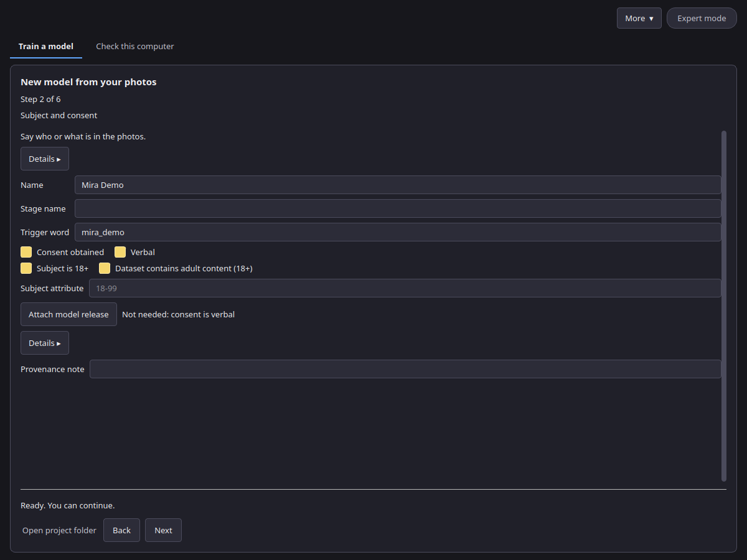Toggle Dataset contains adult content checkbox
Screen dimensions: 747x560
click(105, 268)
